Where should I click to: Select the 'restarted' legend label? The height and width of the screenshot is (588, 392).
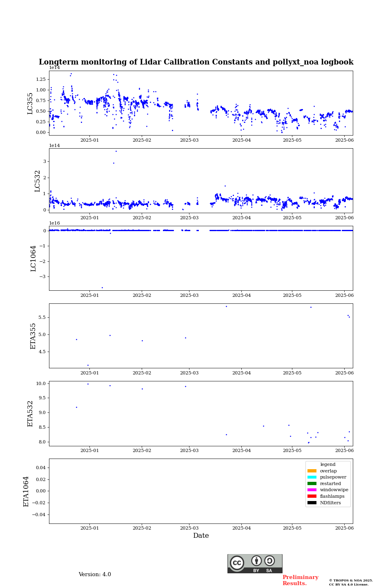pos(330,483)
